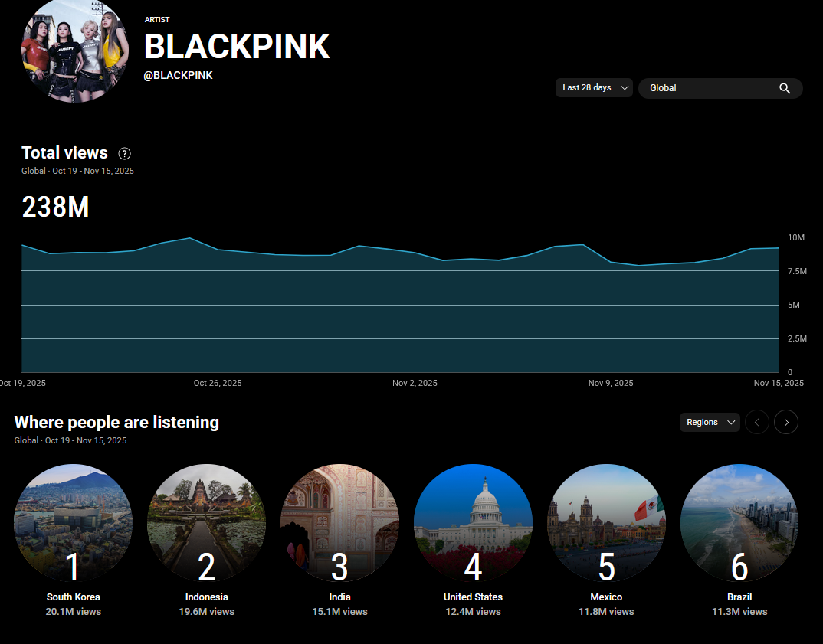Click the Nov 9, 2025 axis date label
823x644 pixels.
coord(611,383)
